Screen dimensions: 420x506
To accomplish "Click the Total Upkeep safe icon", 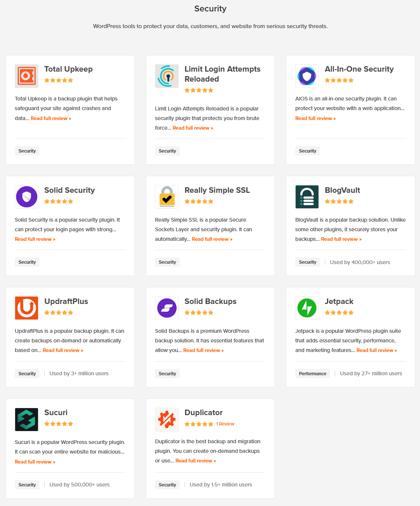I will 27,76.
